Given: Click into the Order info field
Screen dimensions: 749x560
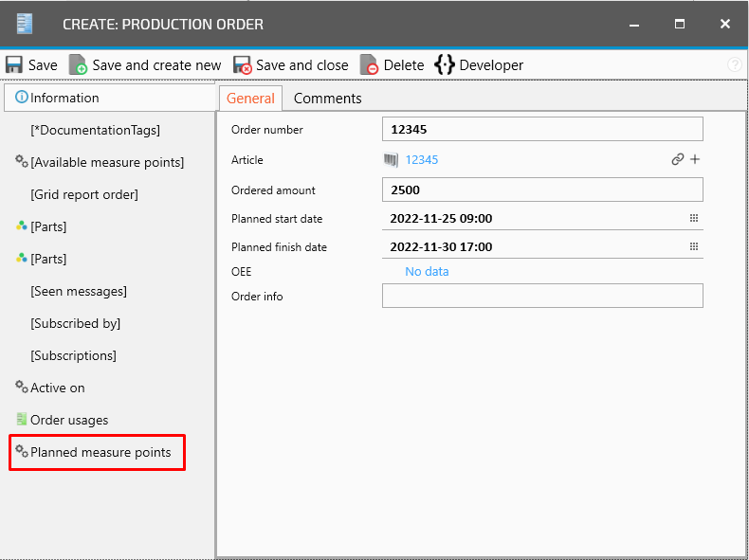Looking at the screenshot, I should pyautogui.click(x=542, y=297).
